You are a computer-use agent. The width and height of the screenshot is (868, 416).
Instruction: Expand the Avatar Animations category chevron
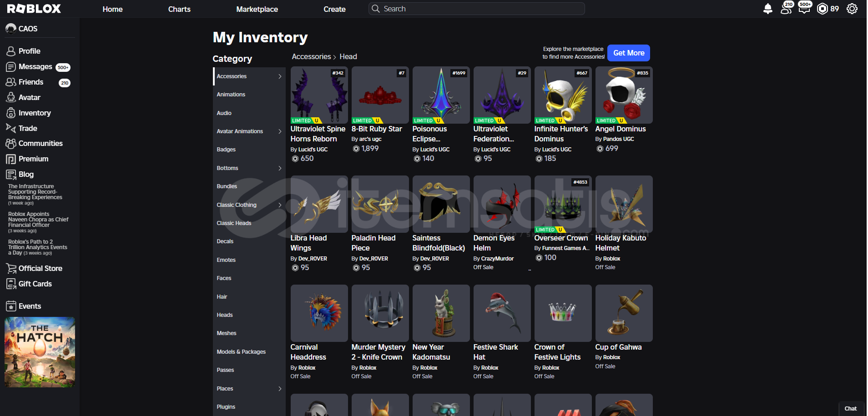(280, 131)
